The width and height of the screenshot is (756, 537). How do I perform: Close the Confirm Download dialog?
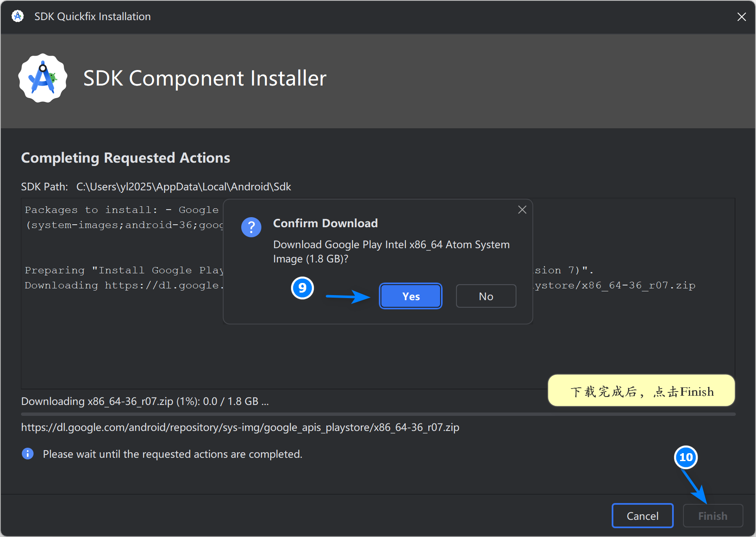522,210
